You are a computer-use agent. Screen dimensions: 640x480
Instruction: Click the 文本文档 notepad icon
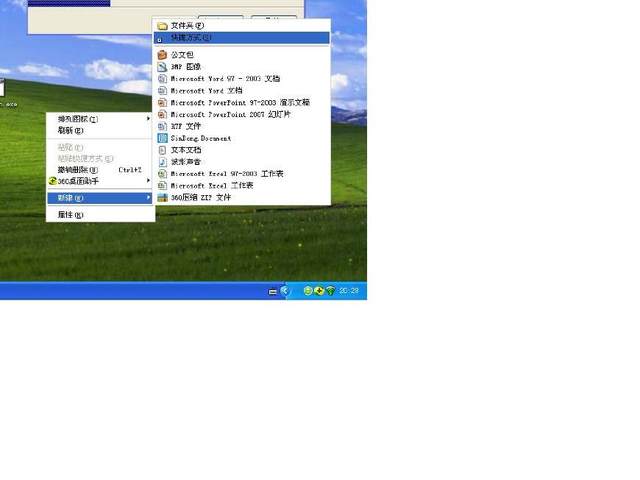click(162, 150)
